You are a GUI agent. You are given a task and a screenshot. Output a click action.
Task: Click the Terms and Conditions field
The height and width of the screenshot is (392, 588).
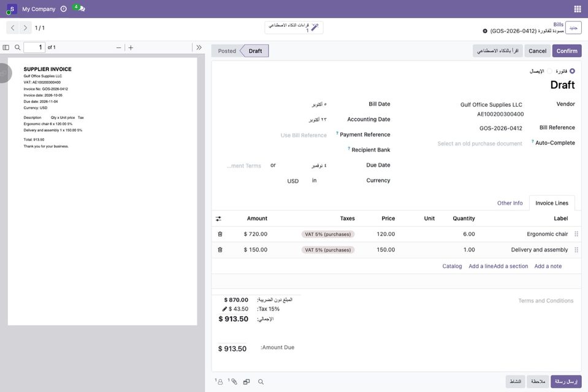pyautogui.click(x=546, y=301)
